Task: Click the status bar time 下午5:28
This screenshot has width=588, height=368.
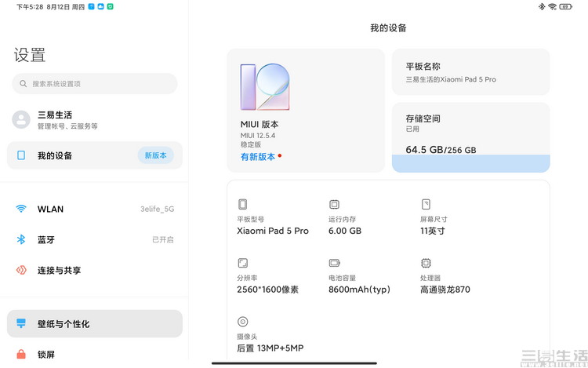Action: tap(30, 7)
